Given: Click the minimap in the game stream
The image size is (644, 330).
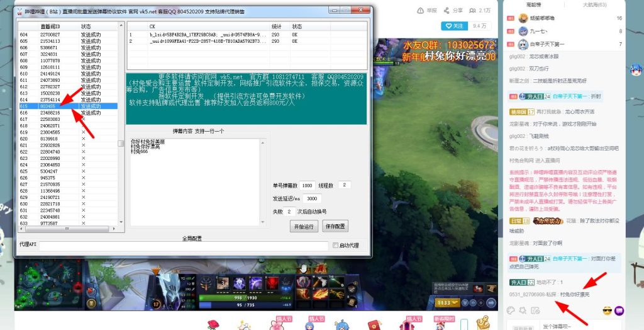Looking at the screenshot, I should (x=50, y=285).
